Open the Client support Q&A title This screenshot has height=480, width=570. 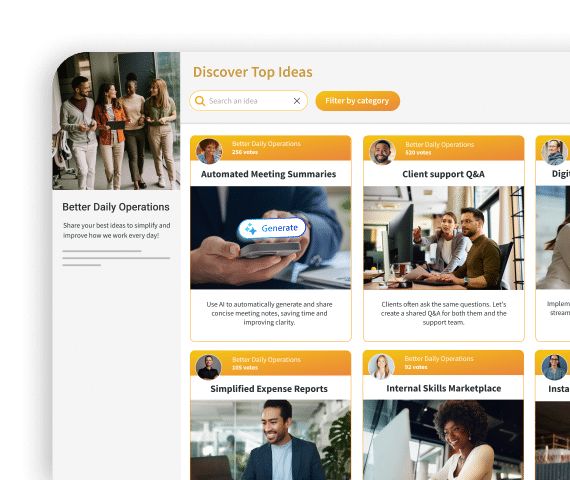pyautogui.click(x=443, y=174)
